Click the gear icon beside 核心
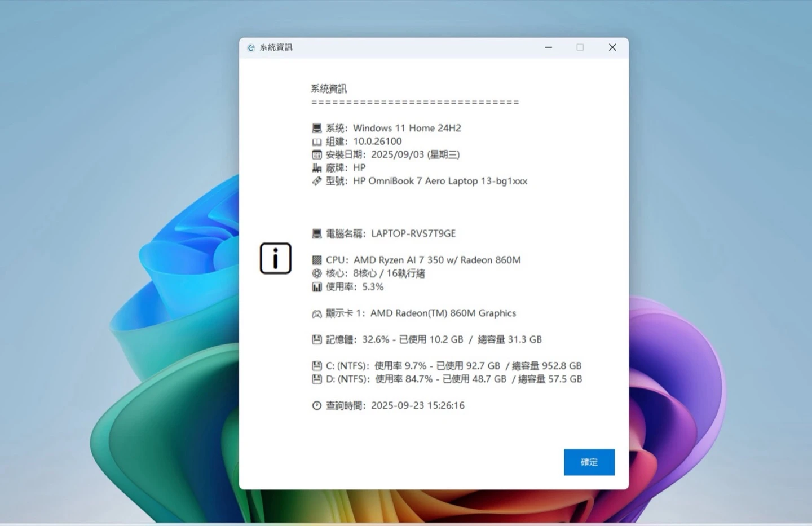 317,273
